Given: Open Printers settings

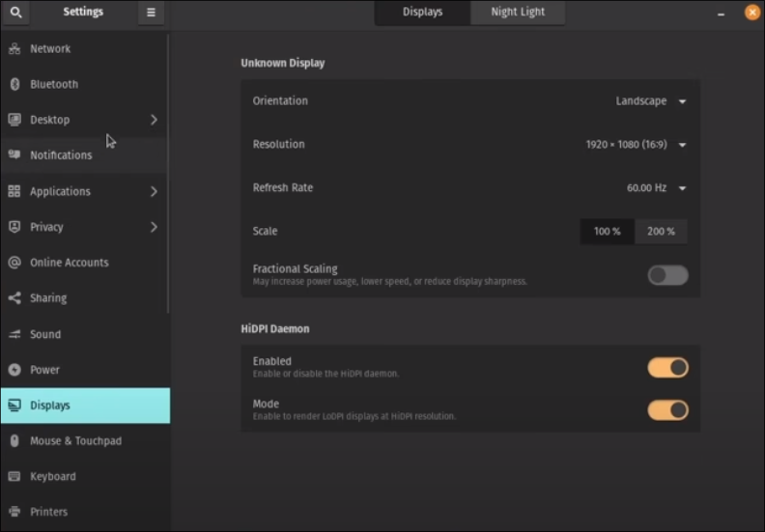Looking at the screenshot, I should (85, 512).
